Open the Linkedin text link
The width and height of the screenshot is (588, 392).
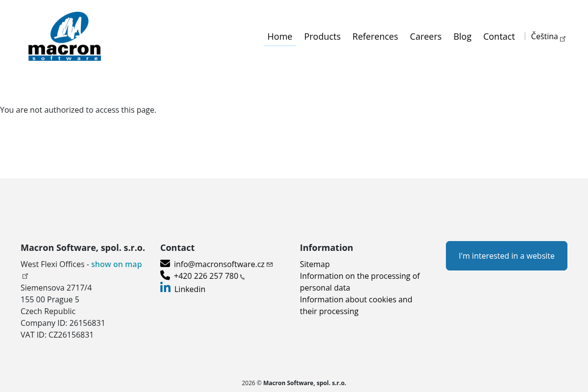point(190,289)
